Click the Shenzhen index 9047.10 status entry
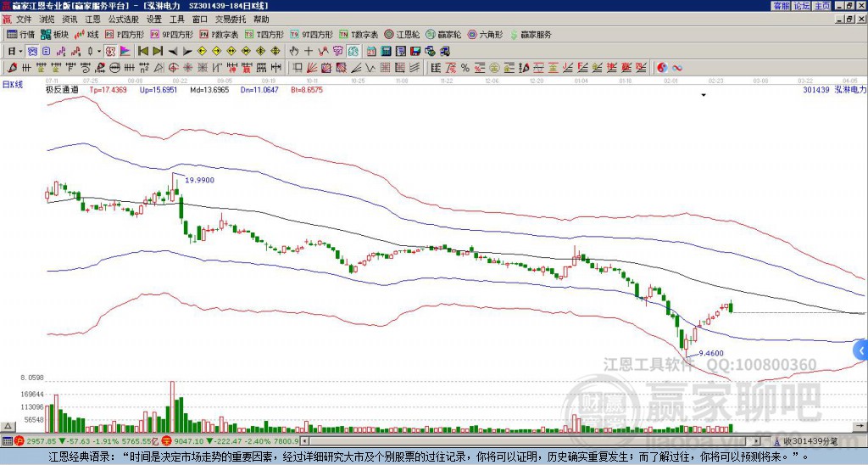 click(229, 441)
